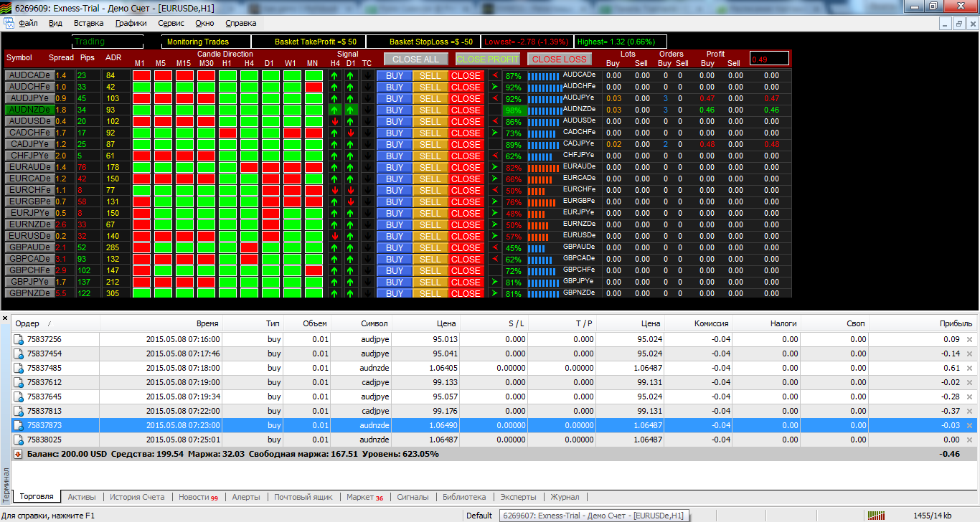Open the Графики menu
Viewport: 980px width, 522px height.
click(x=131, y=23)
